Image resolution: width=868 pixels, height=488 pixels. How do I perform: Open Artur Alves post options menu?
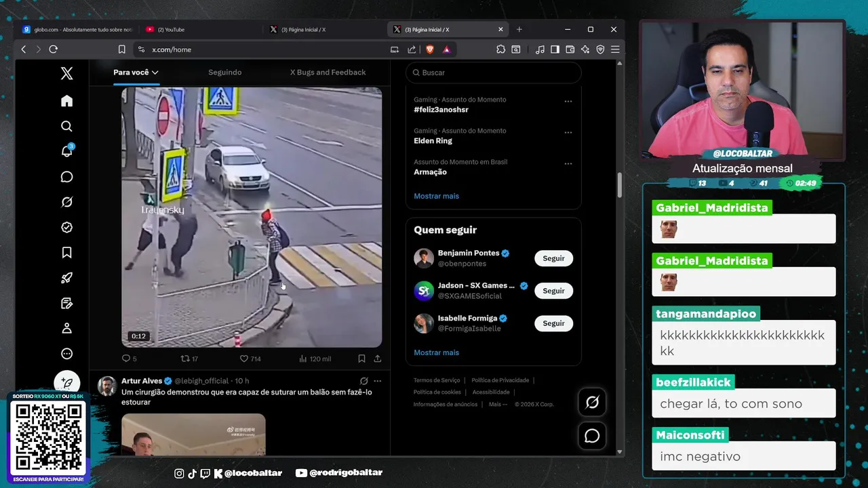coord(378,381)
